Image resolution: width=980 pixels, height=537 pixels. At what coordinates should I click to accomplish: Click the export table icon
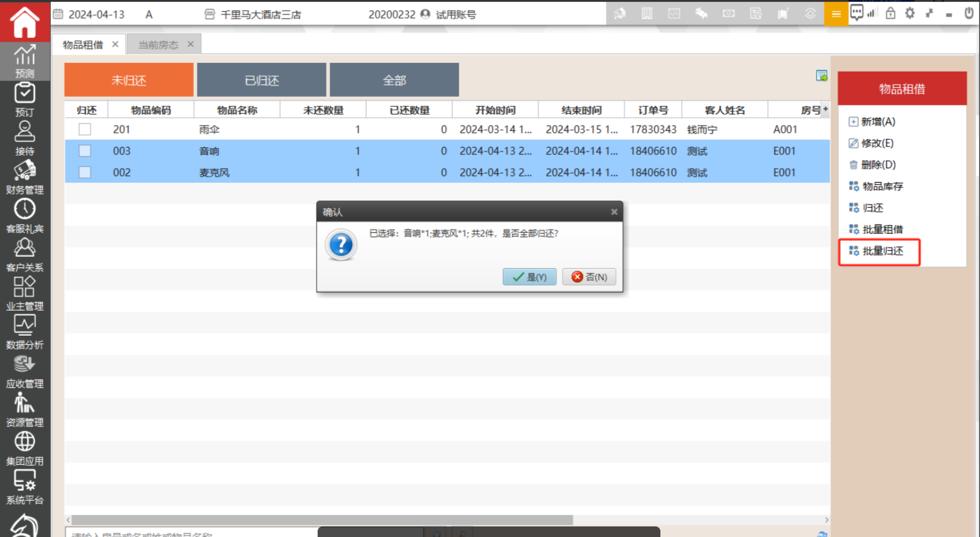(x=822, y=76)
